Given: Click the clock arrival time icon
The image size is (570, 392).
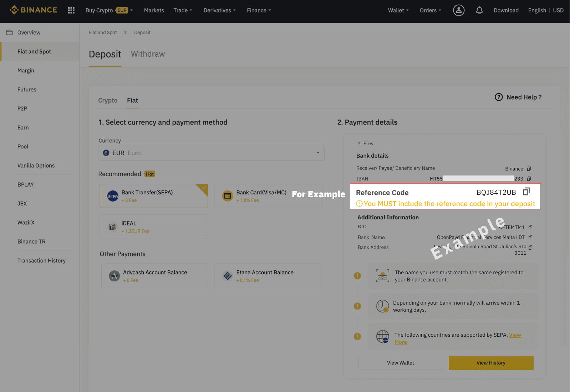Looking at the screenshot, I should point(382,306).
